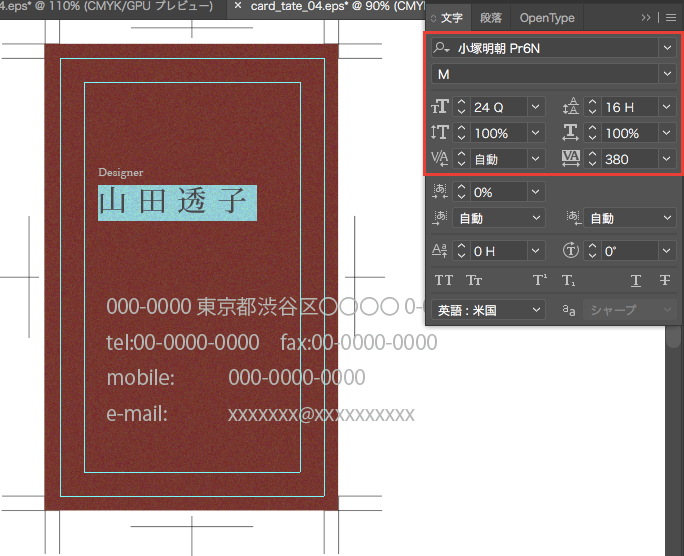684x556 pixels.
Task: Click the font search magnifier icon
Action: click(442, 47)
